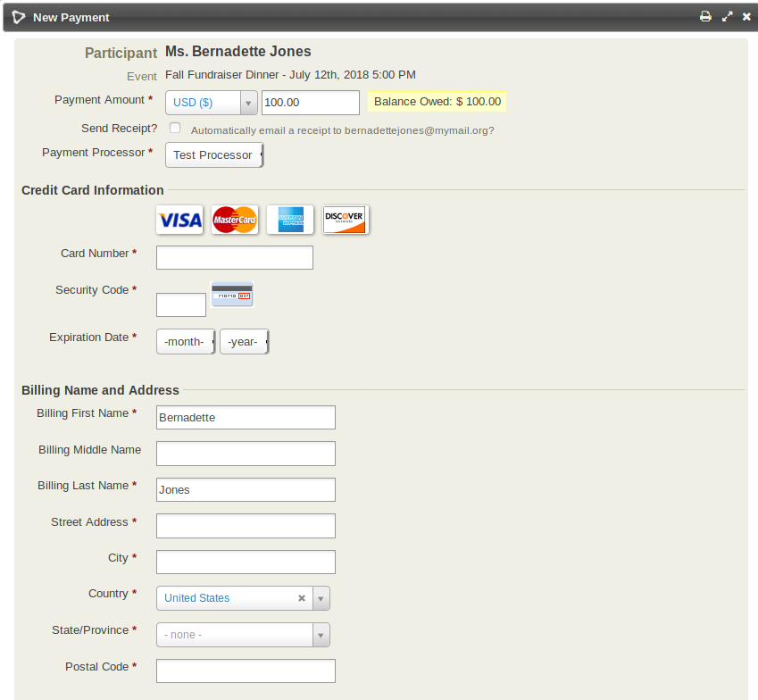
Task: Focus the Security Code input box
Action: [180, 304]
